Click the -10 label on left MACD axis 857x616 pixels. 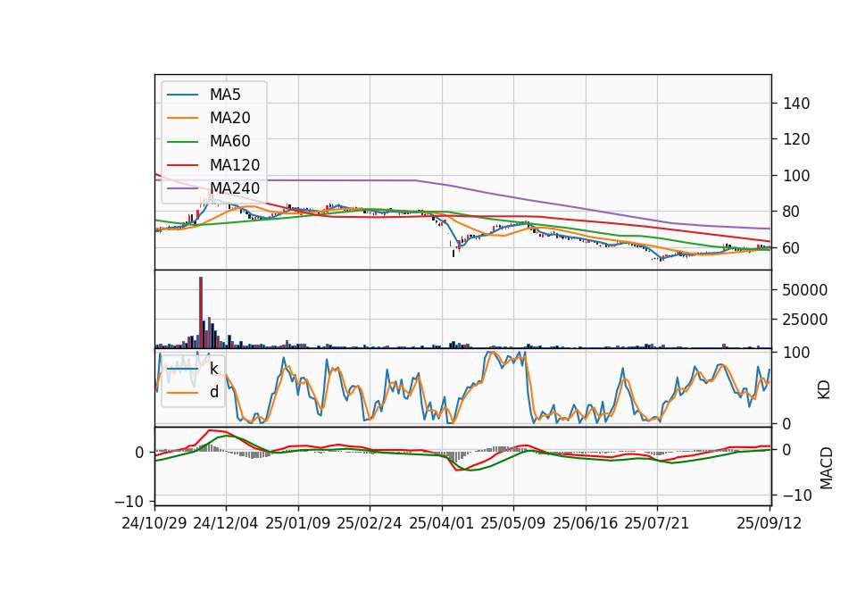(129, 502)
